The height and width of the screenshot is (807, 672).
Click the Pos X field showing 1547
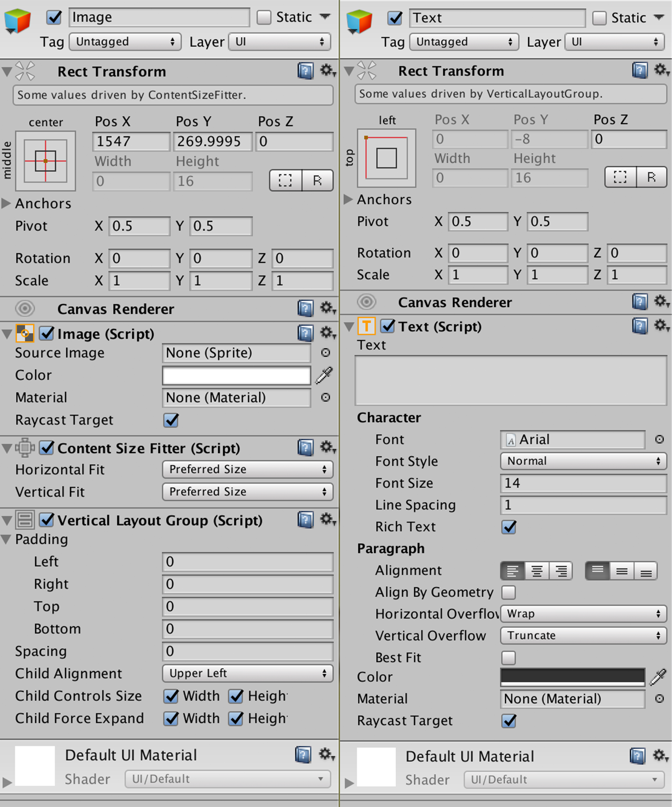click(131, 141)
